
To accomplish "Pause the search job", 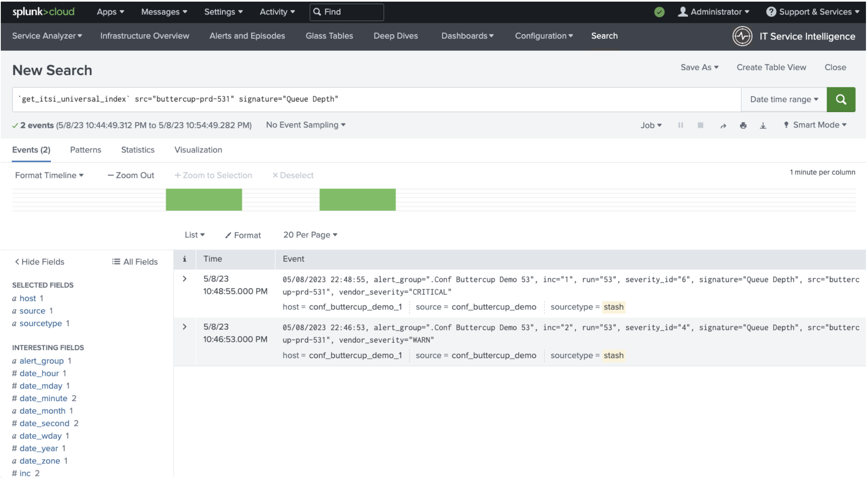I will point(680,125).
